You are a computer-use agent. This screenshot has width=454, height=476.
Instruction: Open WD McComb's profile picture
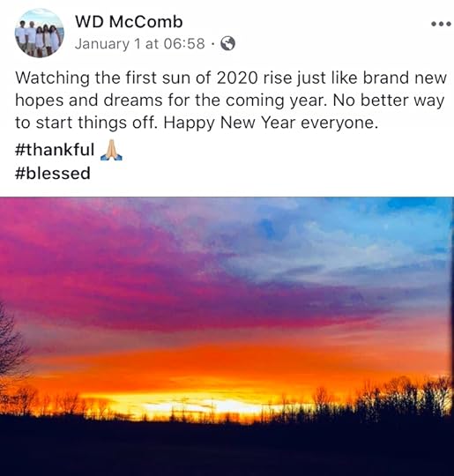(x=40, y=33)
